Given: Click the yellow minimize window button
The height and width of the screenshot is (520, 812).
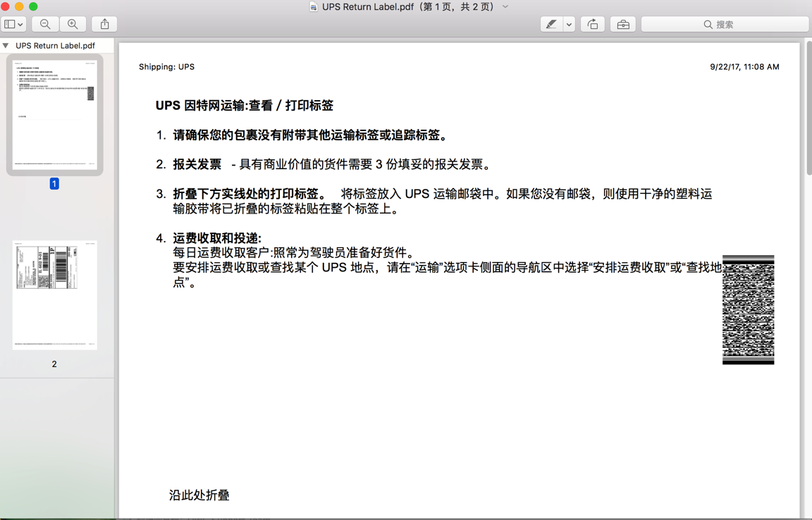Looking at the screenshot, I should [19, 7].
